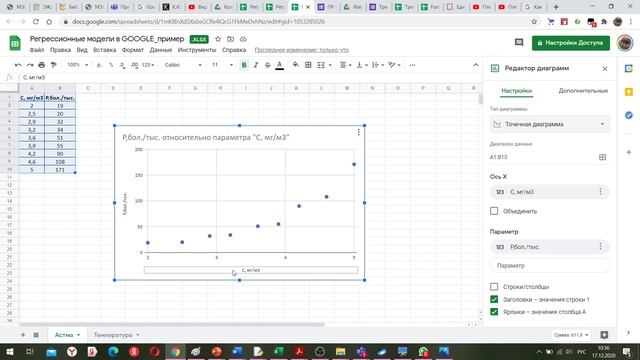This screenshot has height=360, width=640.
Task: Open the Правка menu
Action: (60, 50)
